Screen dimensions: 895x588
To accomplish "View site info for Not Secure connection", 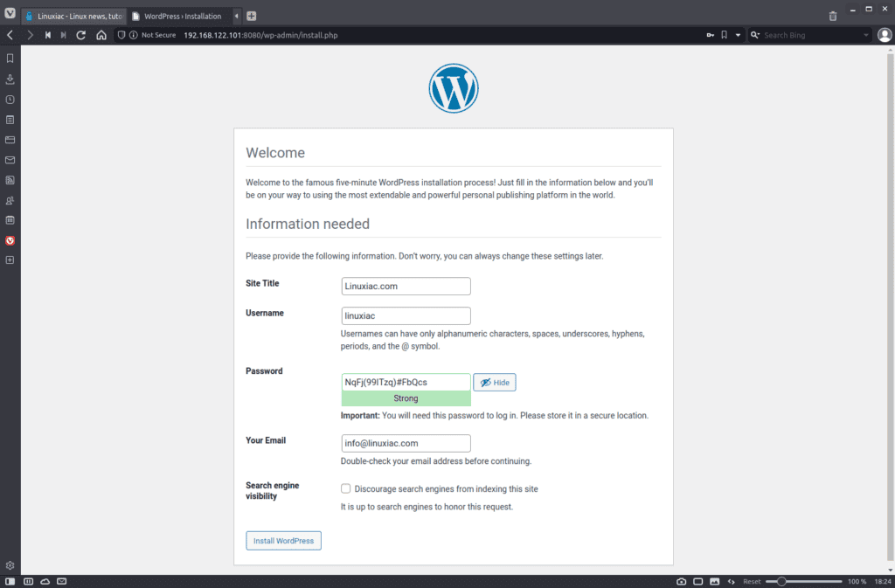I will point(153,35).
